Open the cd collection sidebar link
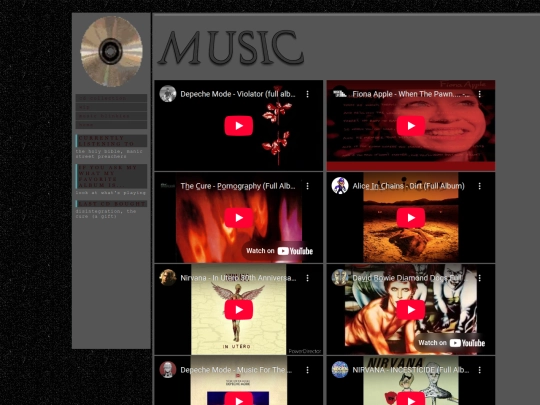This screenshot has width=540, height=405. pyautogui.click(x=111, y=98)
